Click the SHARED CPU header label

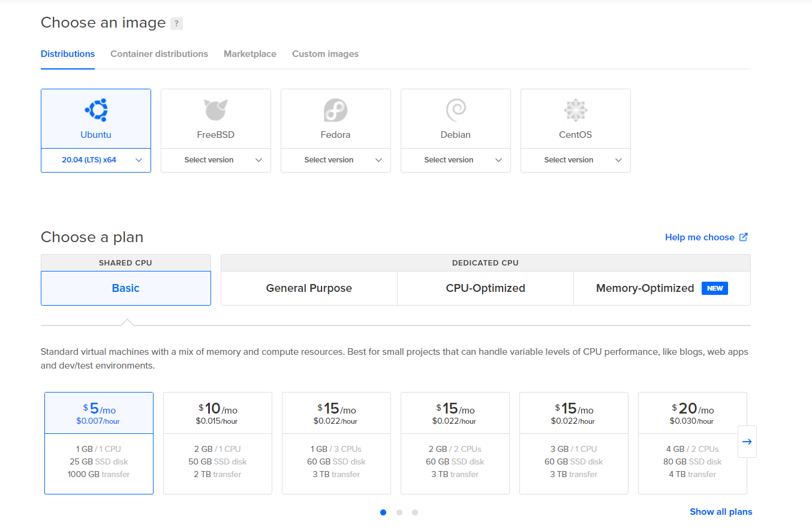click(x=125, y=263)
